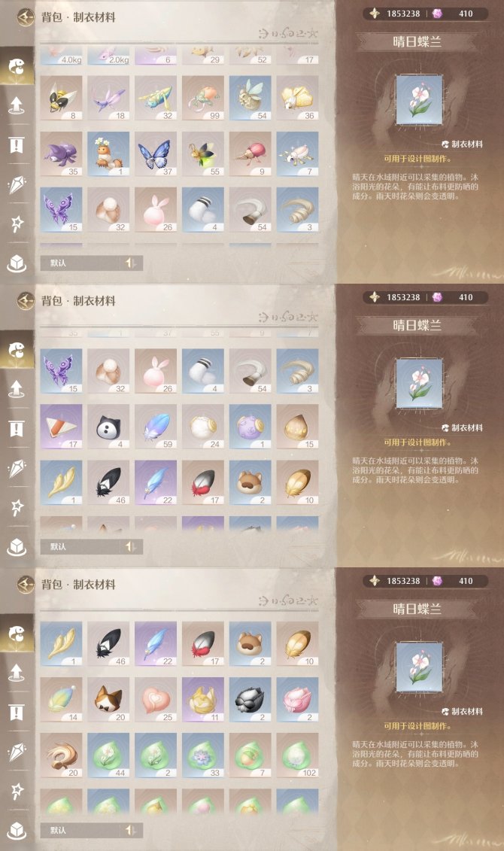Pick the green leaf plant item showing 102
The width and height of the screenshot is (504, 851).
pyautogui.click(x=297, y=755)
